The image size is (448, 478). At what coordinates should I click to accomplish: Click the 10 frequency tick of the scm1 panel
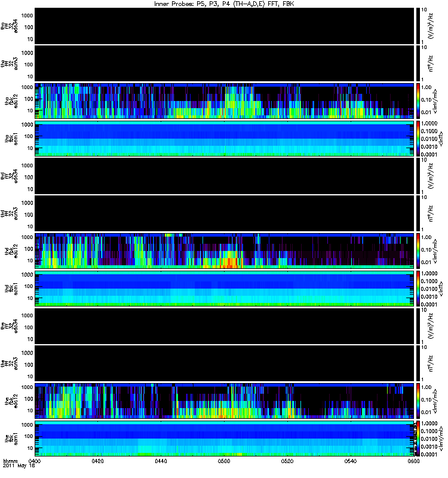click(30, 448)
